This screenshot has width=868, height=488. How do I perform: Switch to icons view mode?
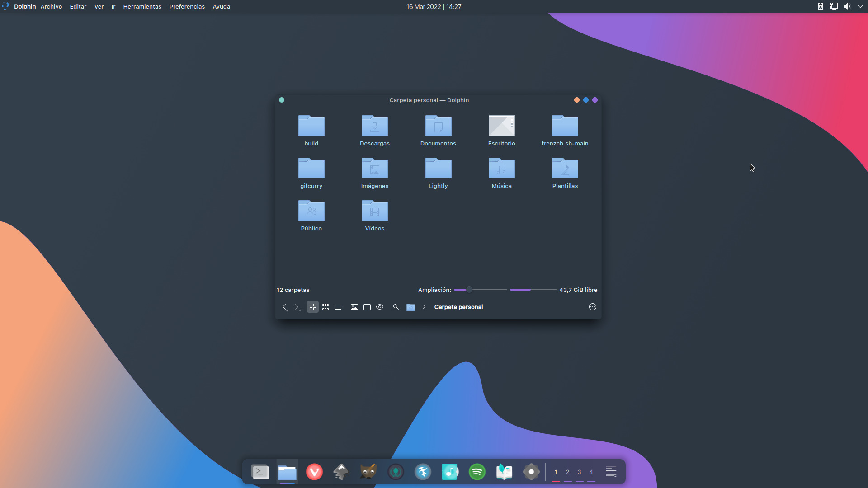[313, 307]
